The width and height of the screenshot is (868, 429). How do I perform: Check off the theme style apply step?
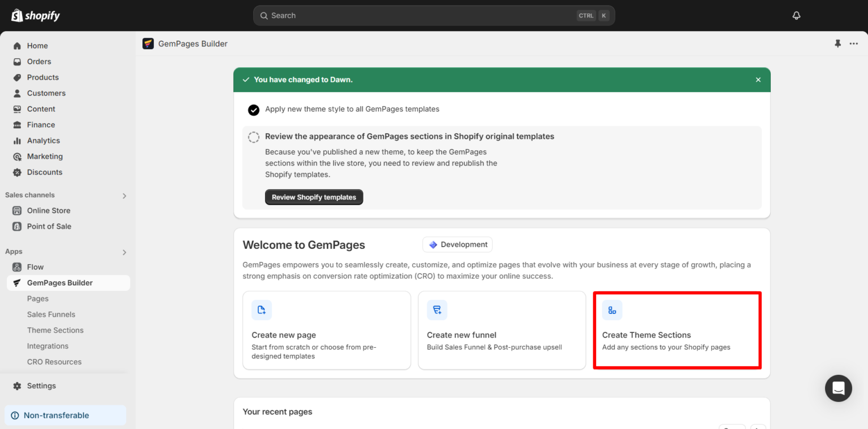coord(254,110)
